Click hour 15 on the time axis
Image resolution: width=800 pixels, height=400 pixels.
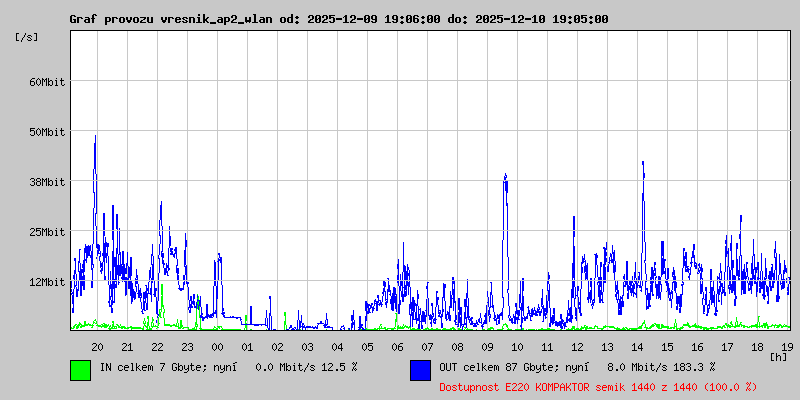tap(667, 347)
